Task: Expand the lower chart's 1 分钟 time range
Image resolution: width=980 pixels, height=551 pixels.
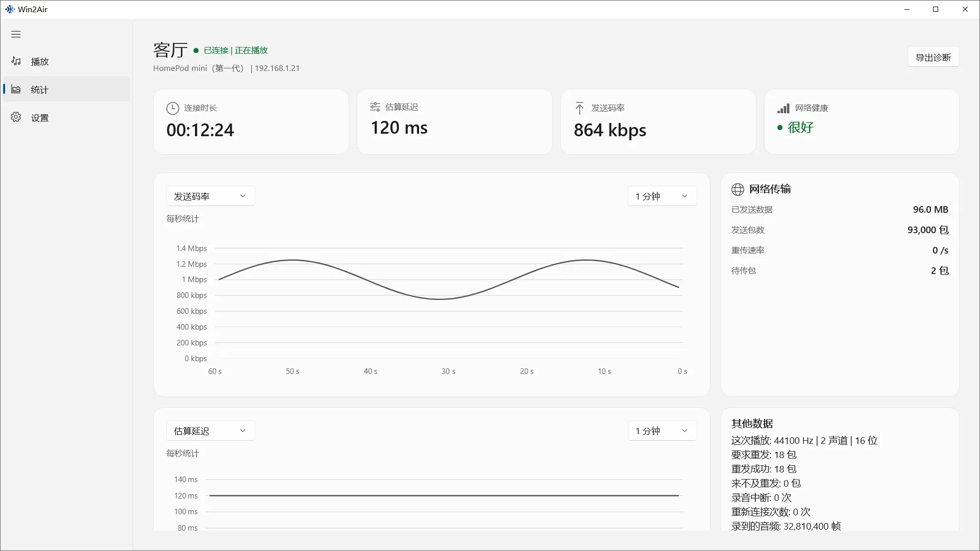Action: click(662, 431)
